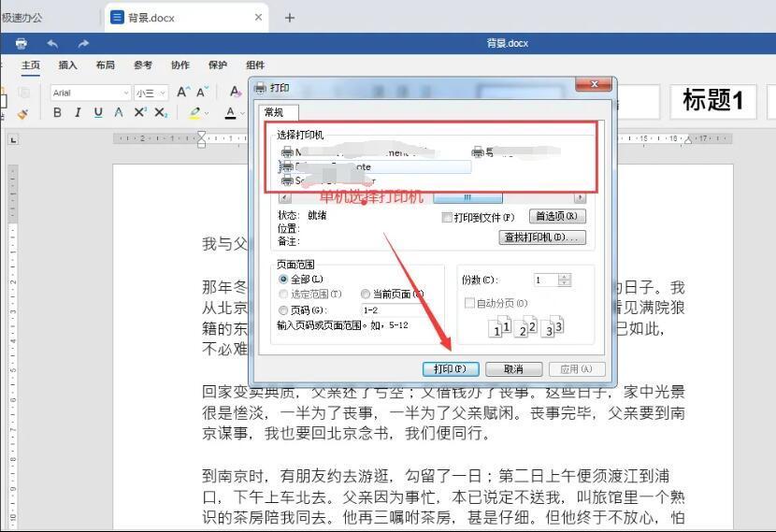
Task: Click the undo arrow icon
Action: pyautogui.click(x=52, y=44)
